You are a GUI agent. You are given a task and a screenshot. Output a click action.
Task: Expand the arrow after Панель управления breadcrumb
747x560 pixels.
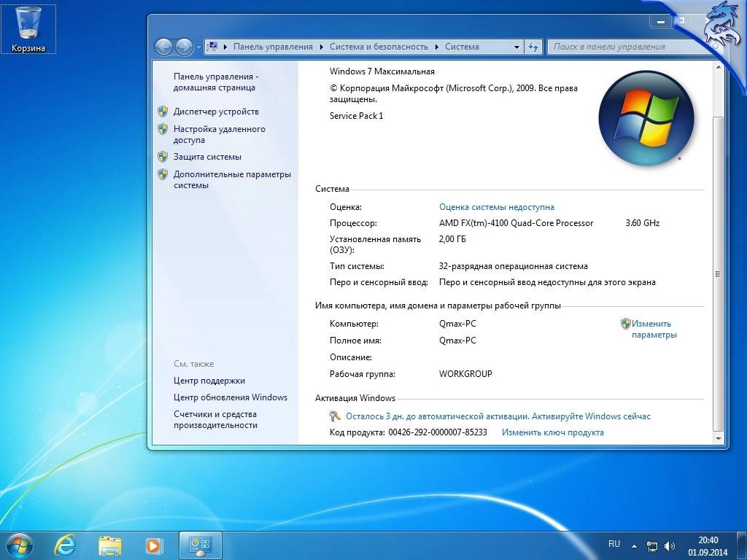[321, 47]
